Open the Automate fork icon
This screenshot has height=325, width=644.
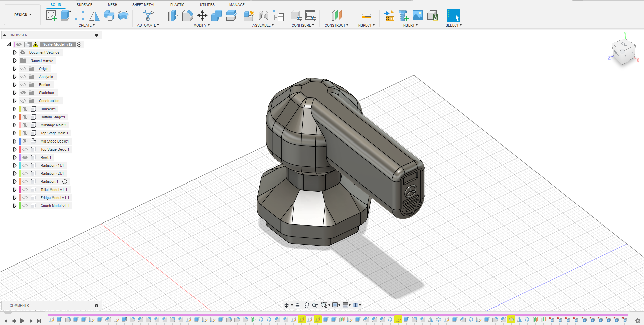[x=148, y=15]
